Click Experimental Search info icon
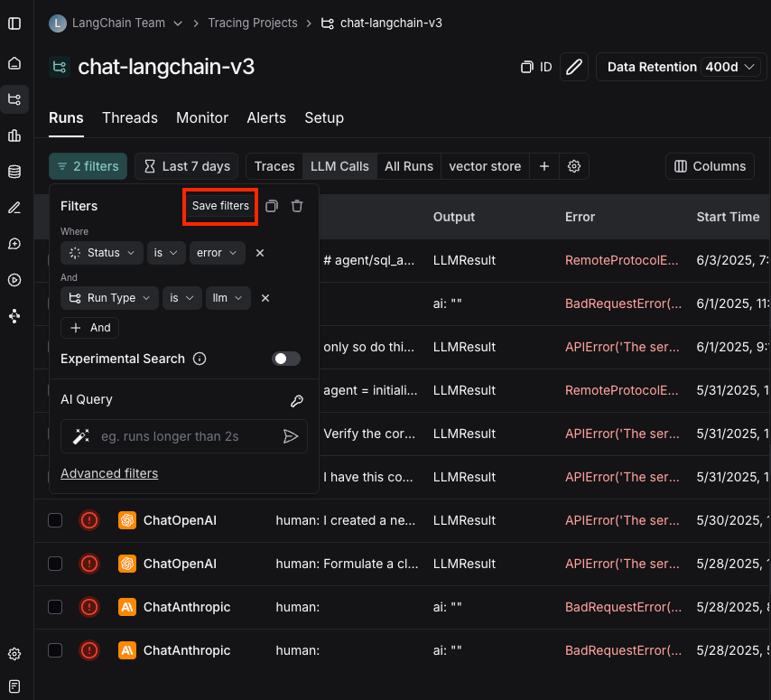771x700 pixels. 200,359
